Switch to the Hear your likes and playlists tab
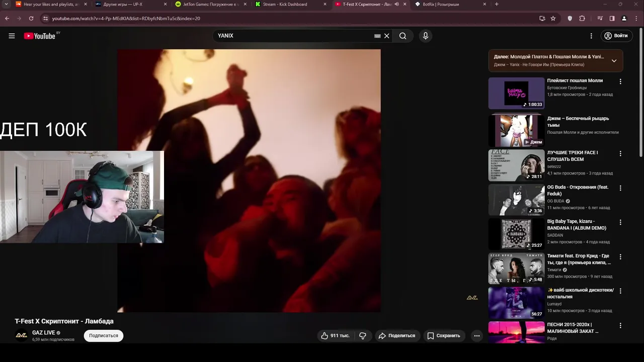This screenshot has width=644, height=362. pos(51,4)
